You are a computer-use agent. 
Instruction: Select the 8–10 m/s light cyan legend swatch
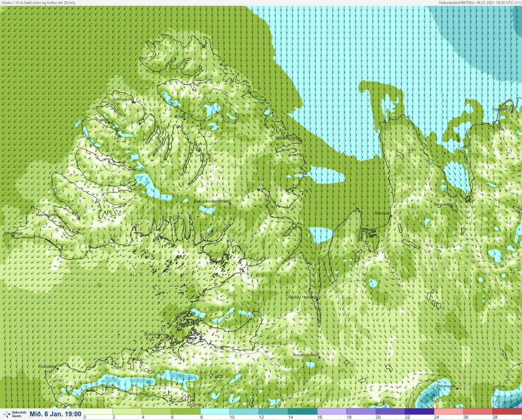215,411
